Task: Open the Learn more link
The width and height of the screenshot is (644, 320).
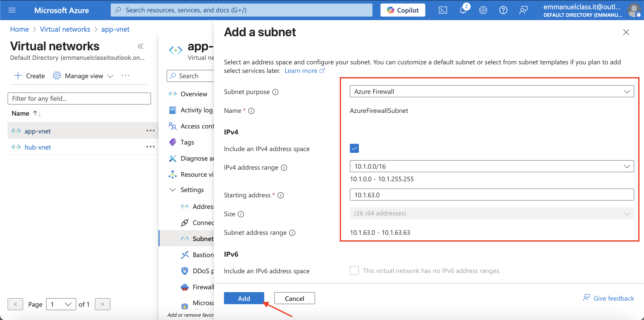Action: click(x=305, y=71)
